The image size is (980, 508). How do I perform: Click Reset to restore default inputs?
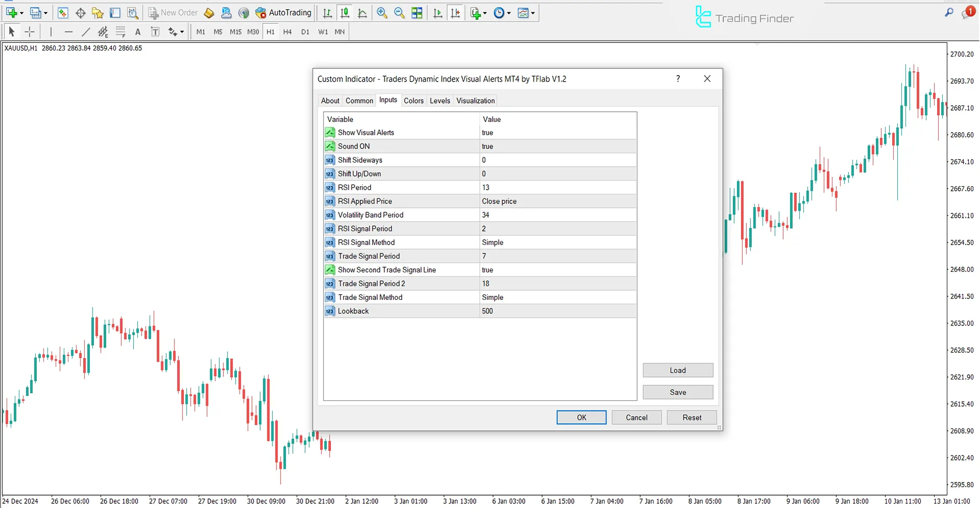(x=692, y=417)
